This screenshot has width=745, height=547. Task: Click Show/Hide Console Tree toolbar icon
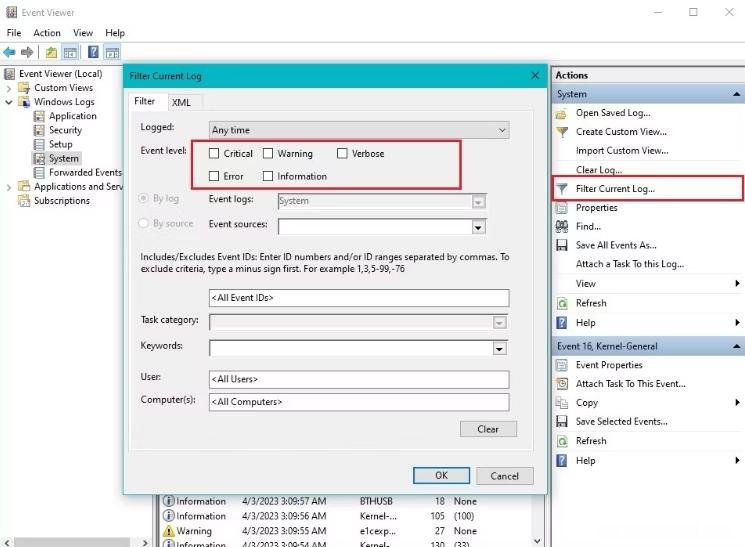70,52
